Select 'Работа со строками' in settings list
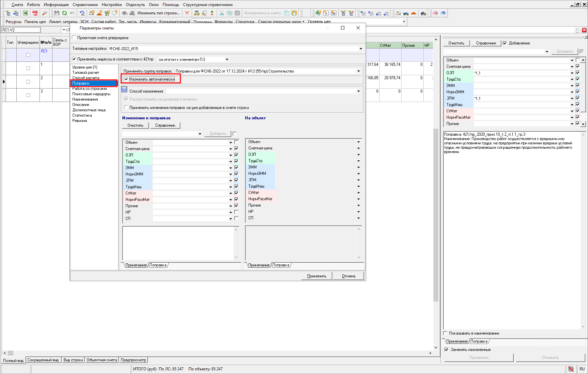 coord(90,89)
